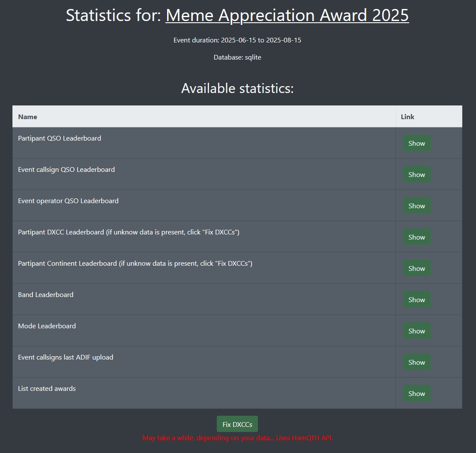Show the Event callsign QSO Leaderboard
This screenshot has height=453, width=476.
pyautogui.click(x=416, y=174)
